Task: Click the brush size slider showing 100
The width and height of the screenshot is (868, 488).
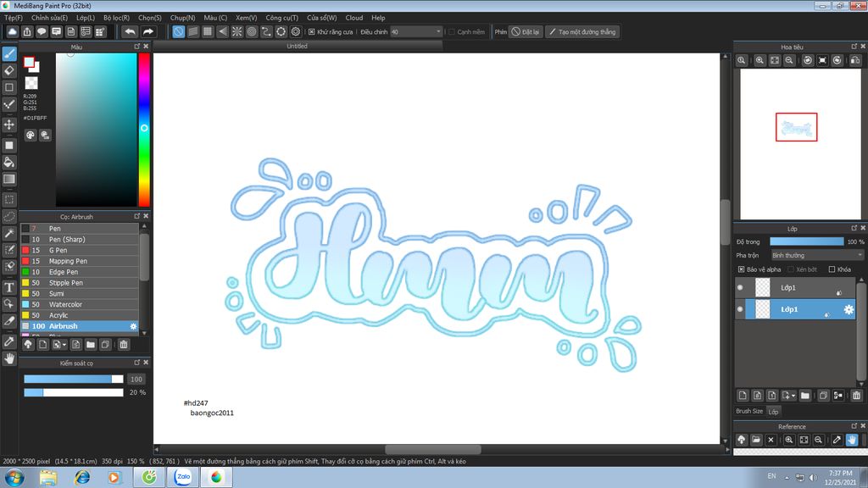Action: [73, 379]
